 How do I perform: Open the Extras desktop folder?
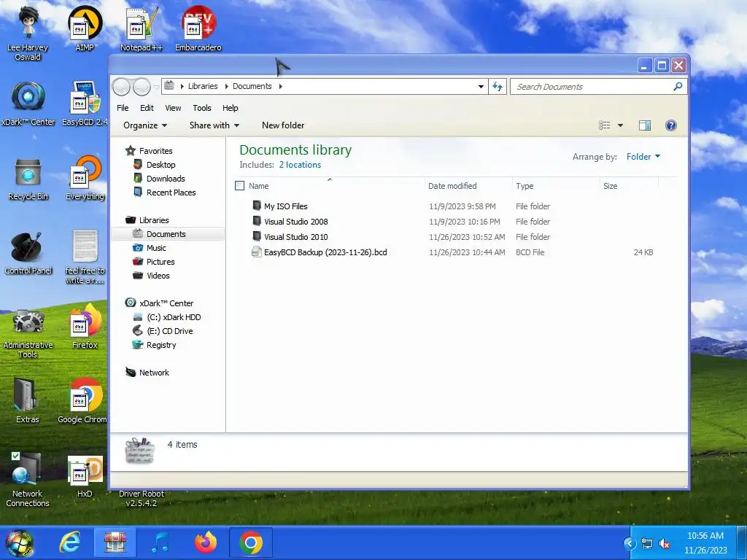[x=28, y=401]
